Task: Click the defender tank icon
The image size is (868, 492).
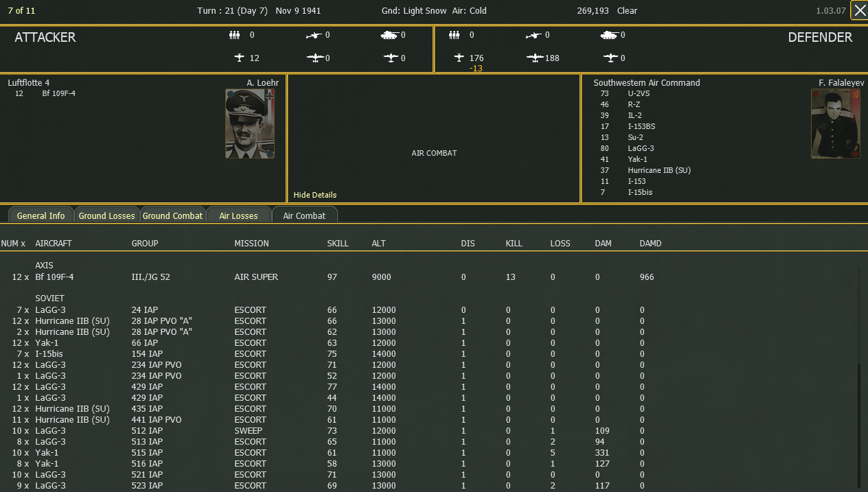Action: point(609,35)
